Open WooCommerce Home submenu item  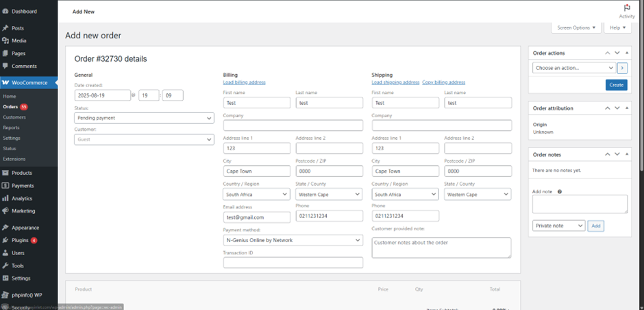coord(10,96)
